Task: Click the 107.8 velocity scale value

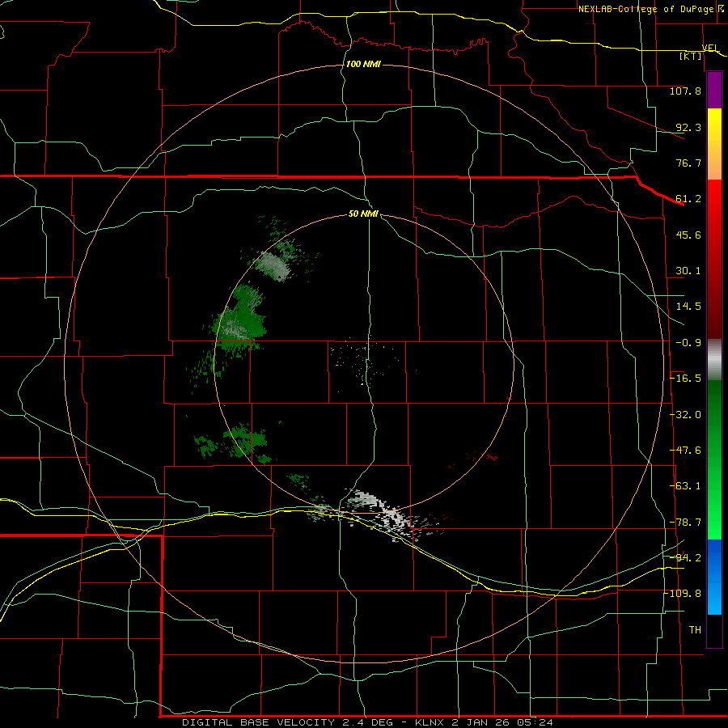Action: coord(685,91)
